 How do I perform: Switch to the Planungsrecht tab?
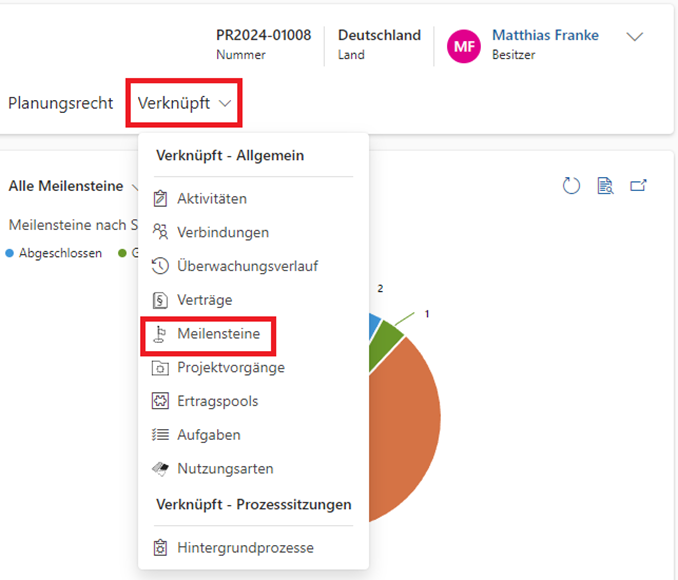click(x=60, y=103)
